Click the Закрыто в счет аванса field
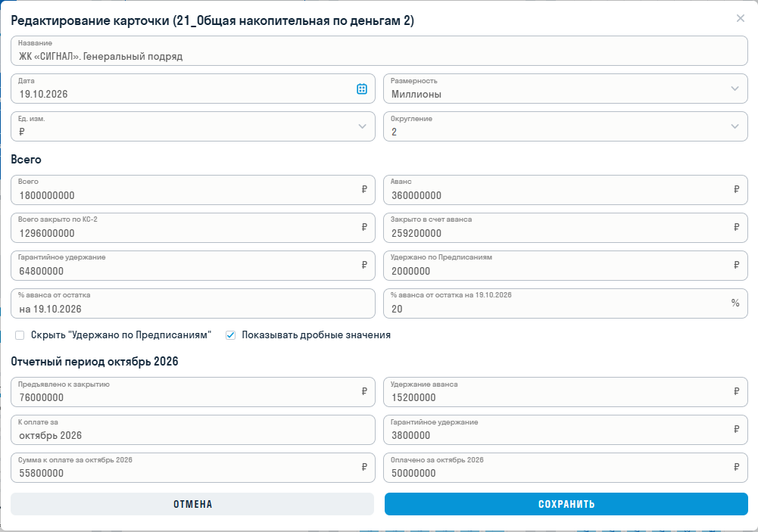The image size is (758, 532). pyautogui.click(x=565, y=228)
